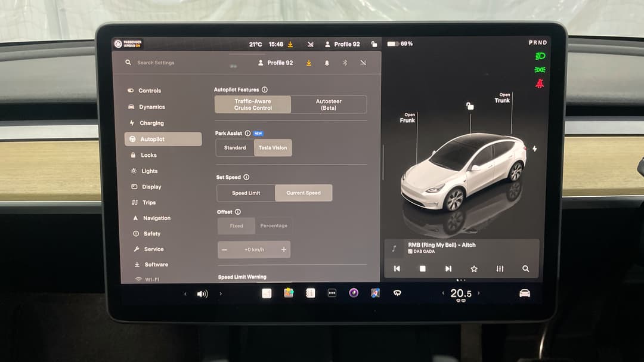
Task: Open Offset info icon
Action: (238, 212)
